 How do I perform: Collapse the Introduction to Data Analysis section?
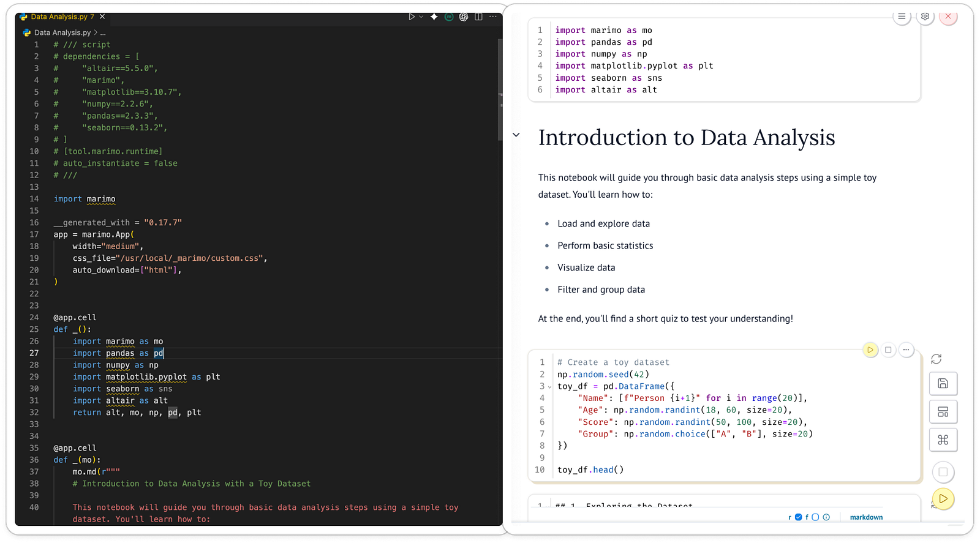click(x=516, y=135)
